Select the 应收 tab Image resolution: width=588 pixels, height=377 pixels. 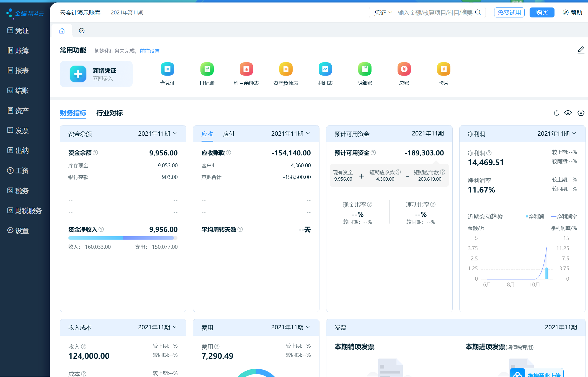[207, 134]
